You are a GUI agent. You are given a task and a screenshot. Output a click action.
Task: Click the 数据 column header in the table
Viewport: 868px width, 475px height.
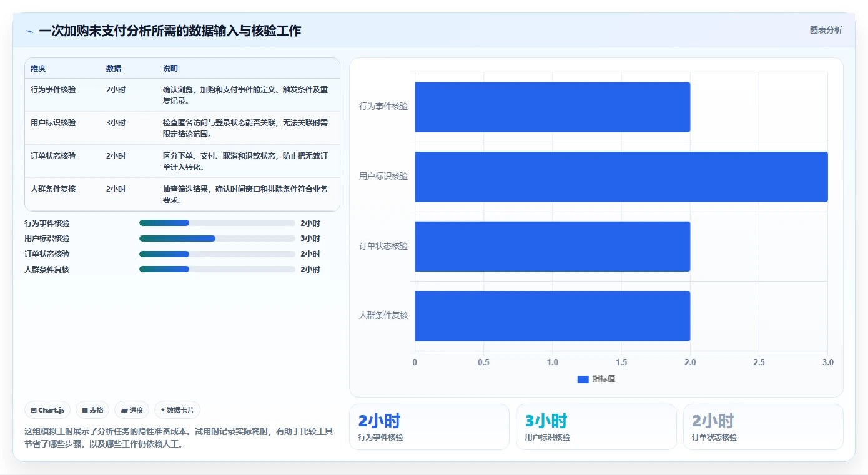[114, 69]
